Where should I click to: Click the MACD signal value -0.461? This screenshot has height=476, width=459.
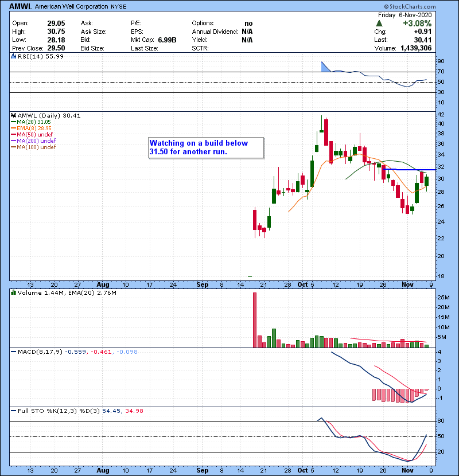coord(101,352)
